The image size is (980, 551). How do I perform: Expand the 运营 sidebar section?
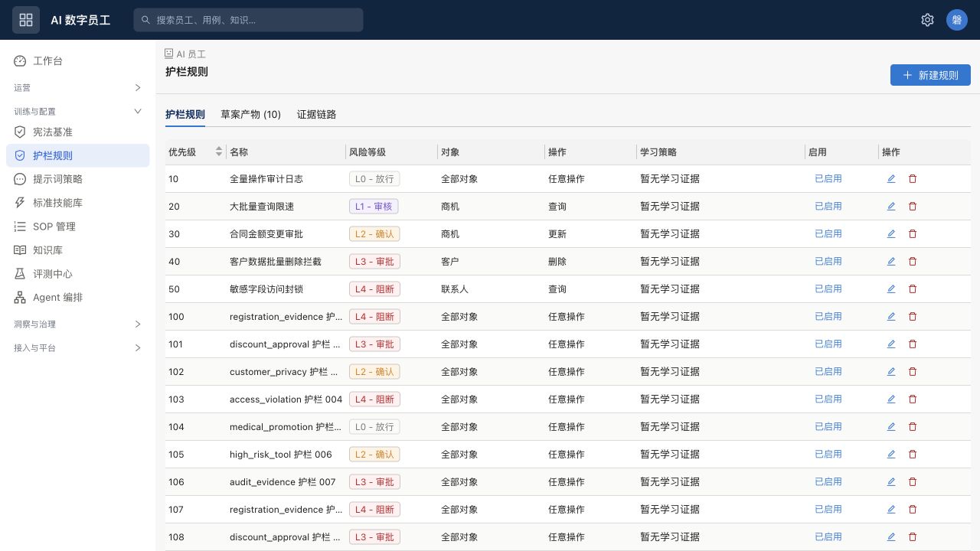pos(78,88)
